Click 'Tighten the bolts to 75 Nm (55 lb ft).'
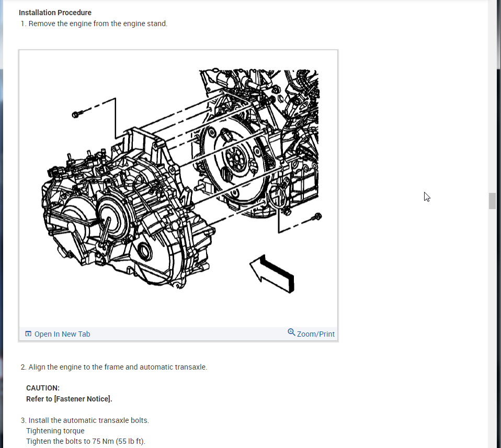Screen dimensions: 501x448 pyautogui.click(x=86, y=441)
